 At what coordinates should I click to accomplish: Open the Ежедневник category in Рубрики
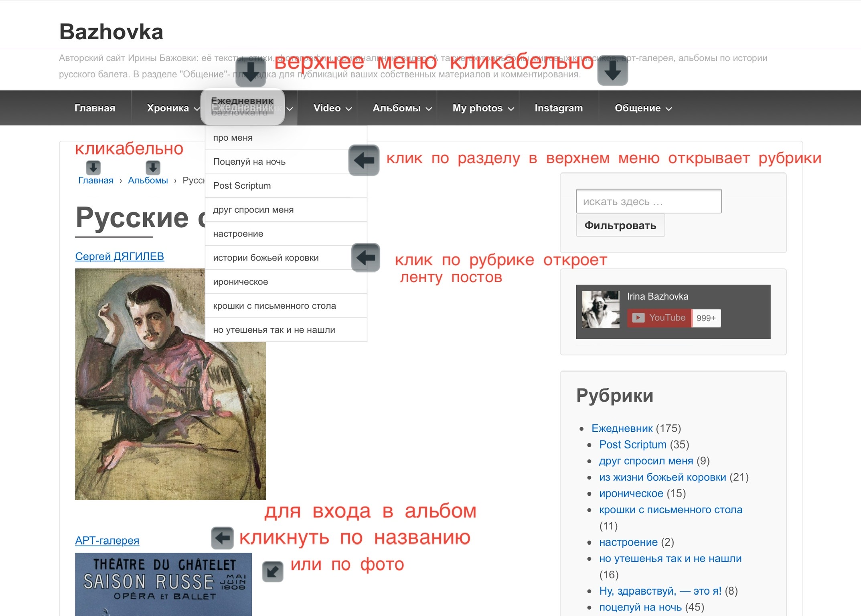[x=622, y=428]
